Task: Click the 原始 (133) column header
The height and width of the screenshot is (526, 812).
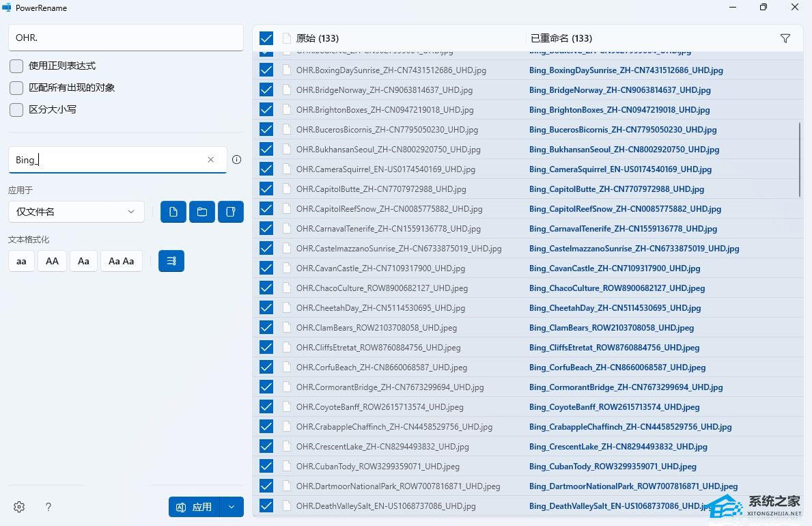Action: (x=318, y=38)
